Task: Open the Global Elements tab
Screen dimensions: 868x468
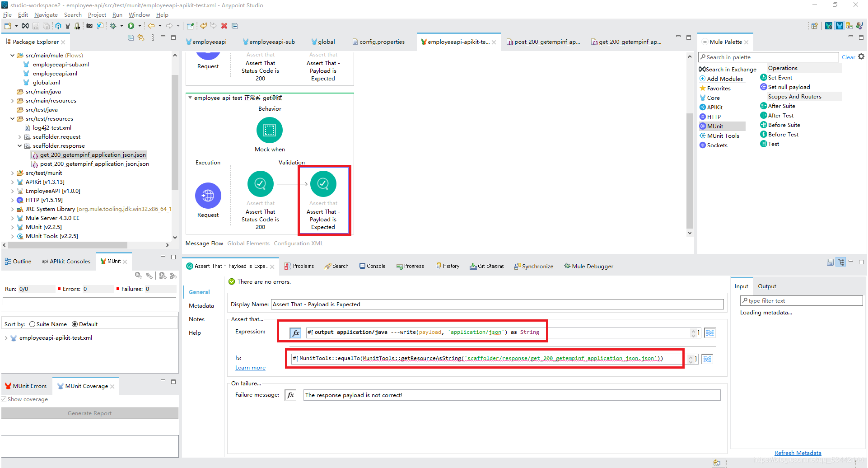Action: tap(248, 243)
